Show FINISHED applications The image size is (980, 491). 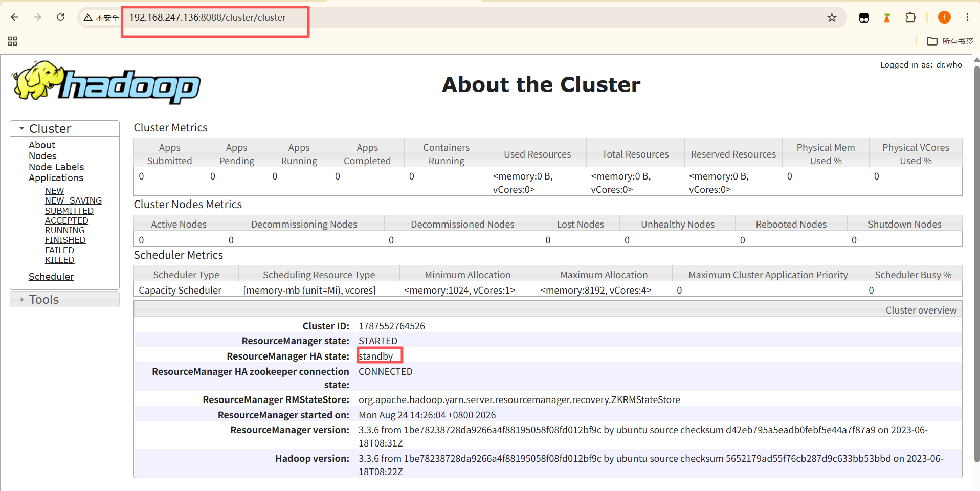[65, 240]
